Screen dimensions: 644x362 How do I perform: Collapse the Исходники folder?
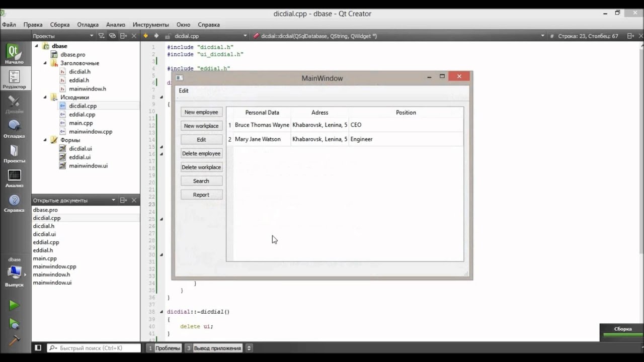coord(45,98)
